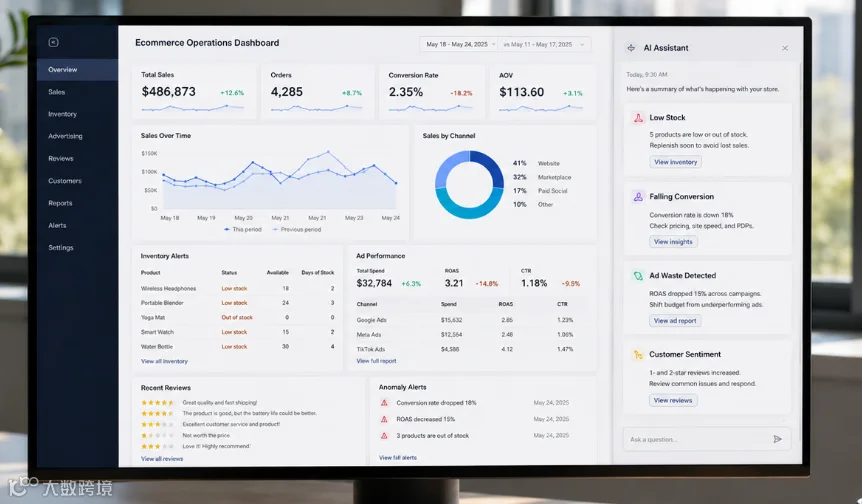
Task: Open May 18 - May 24 date dropdown
Action: click(x=458, y=44)
